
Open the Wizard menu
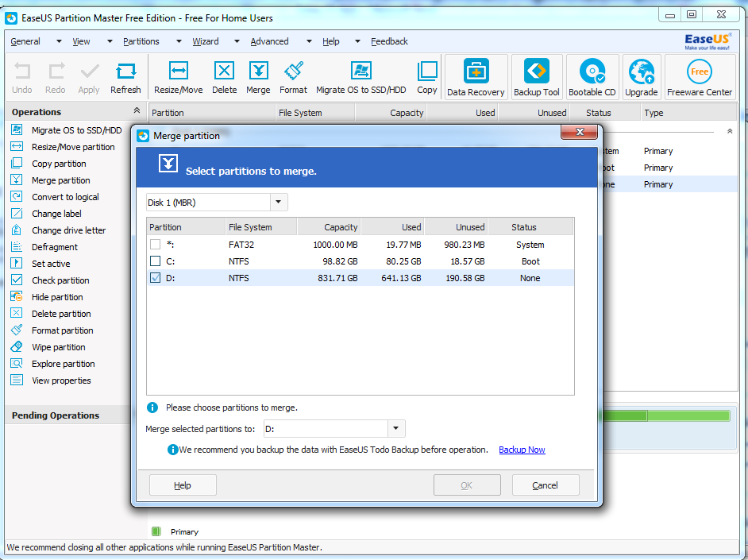pos(206,41)
